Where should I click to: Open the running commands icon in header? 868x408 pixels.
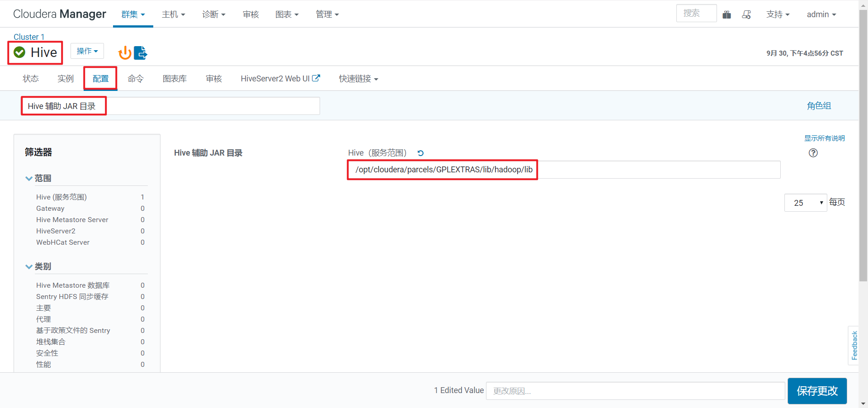(x=746, y=14)
